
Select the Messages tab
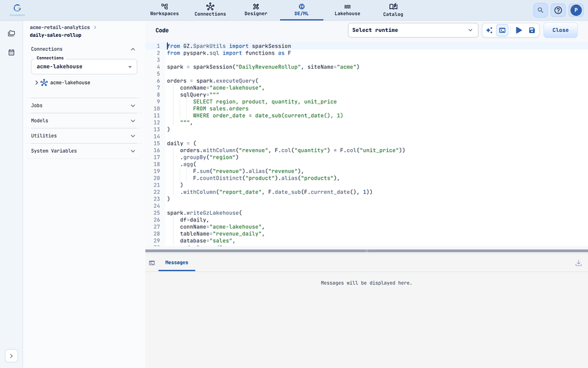[x=176, y=263]
